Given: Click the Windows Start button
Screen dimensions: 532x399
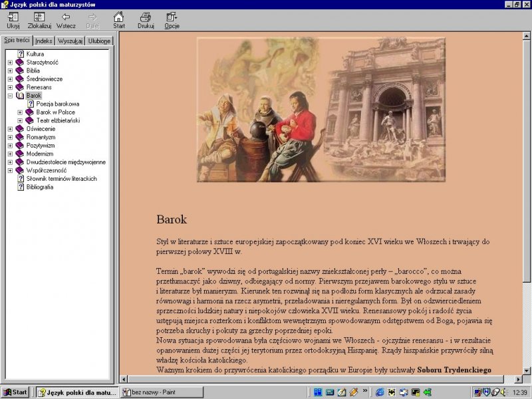Looking at the screenshot, I should 15,392.
